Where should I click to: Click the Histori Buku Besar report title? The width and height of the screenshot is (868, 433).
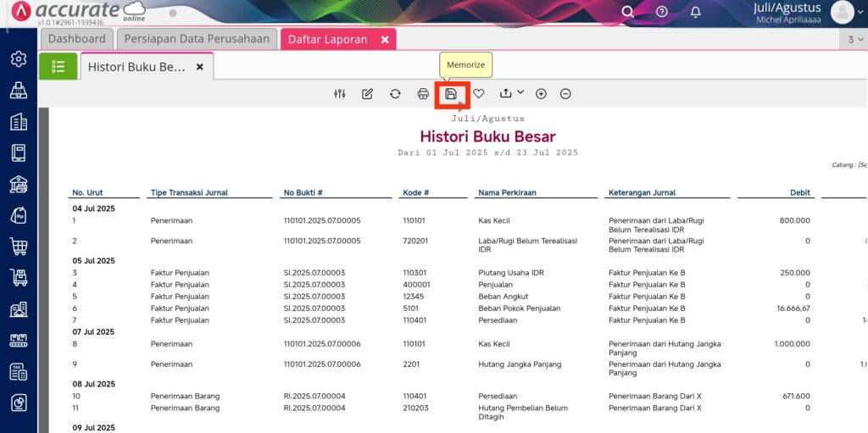pyautogui.click(x=487, y=136)
